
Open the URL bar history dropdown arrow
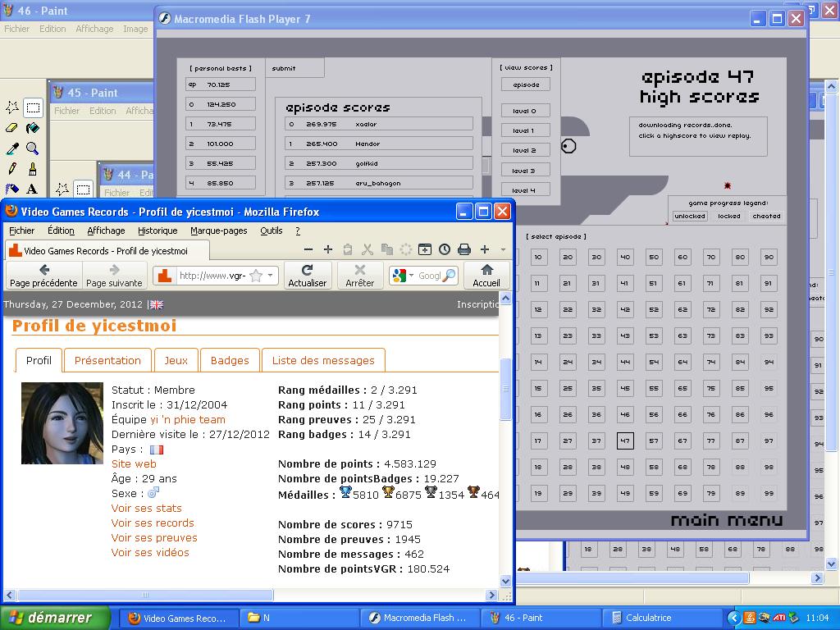tap(271, 276)
